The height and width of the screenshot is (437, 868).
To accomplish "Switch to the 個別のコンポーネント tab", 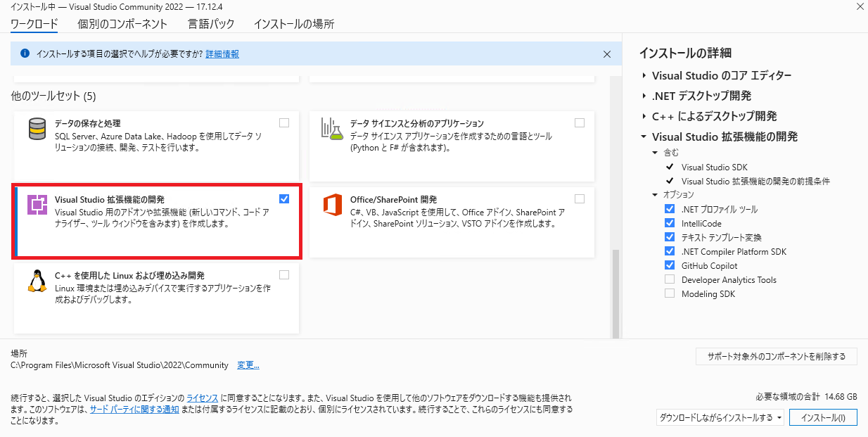I will click(x=122, y=24).
